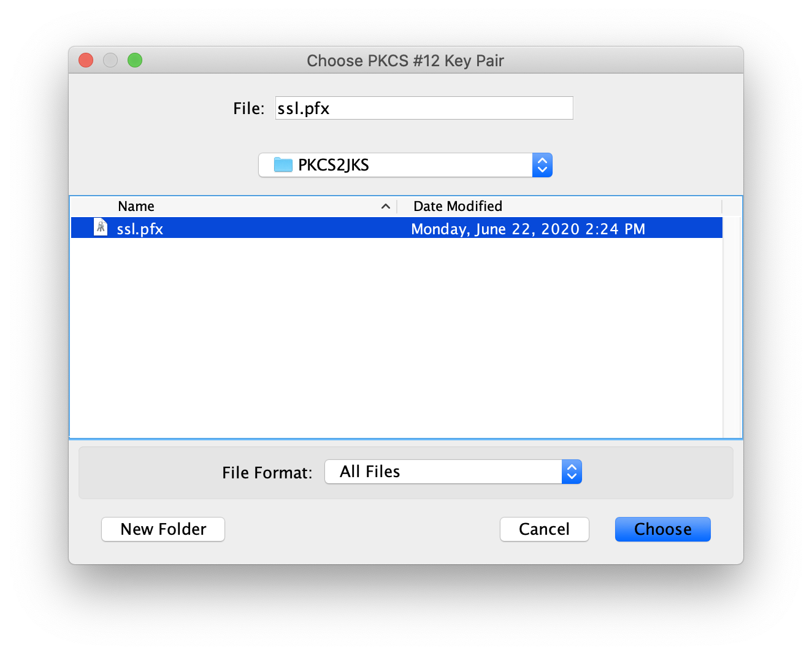Open the PKCS2JKS folder location dropdown
Image resolution: width=812 pixels, height=655 pixels.
[x=405, y=165]
